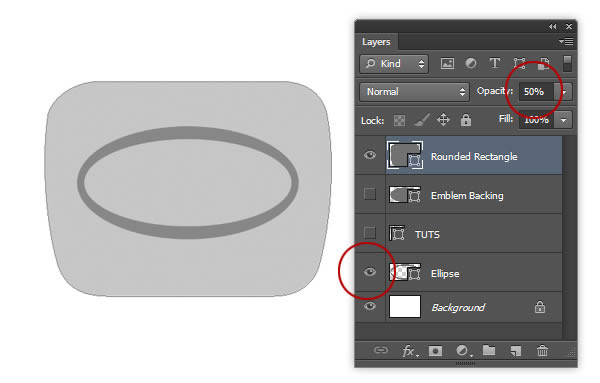This screenshot has height=383, width=600.
Task: Show the Emblem Backing layer
Action: pyautogui.click(x=370, y=194)
